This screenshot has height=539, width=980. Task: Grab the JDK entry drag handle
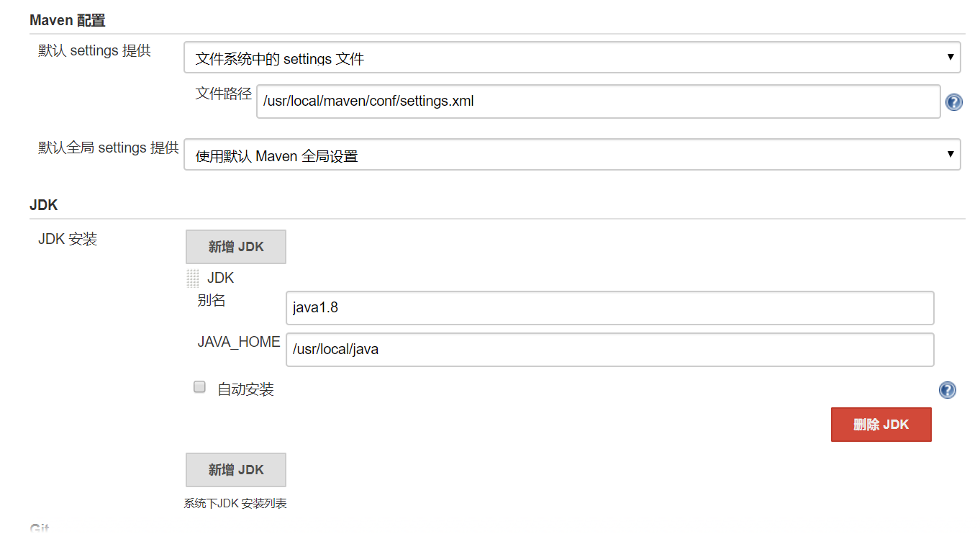point(193,278)
